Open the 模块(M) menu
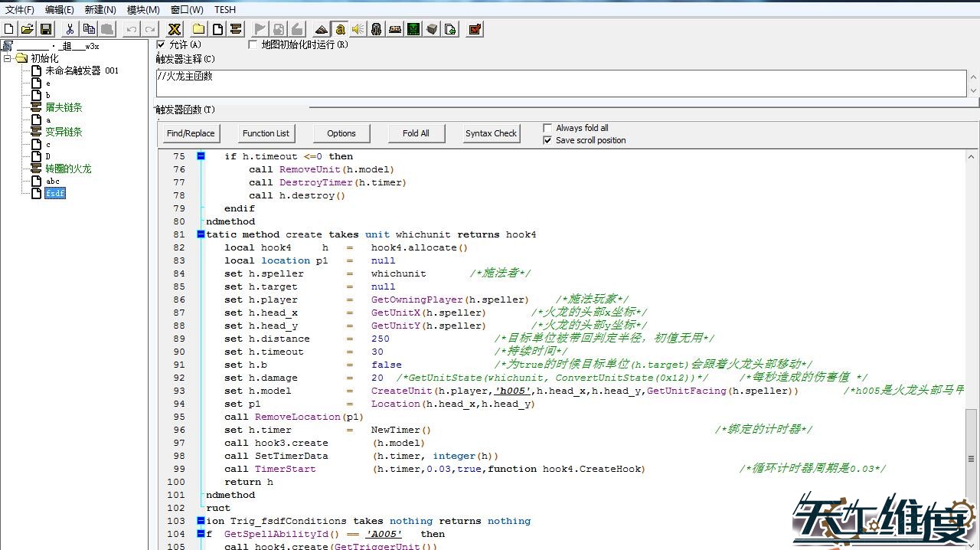 pos(143,10)
